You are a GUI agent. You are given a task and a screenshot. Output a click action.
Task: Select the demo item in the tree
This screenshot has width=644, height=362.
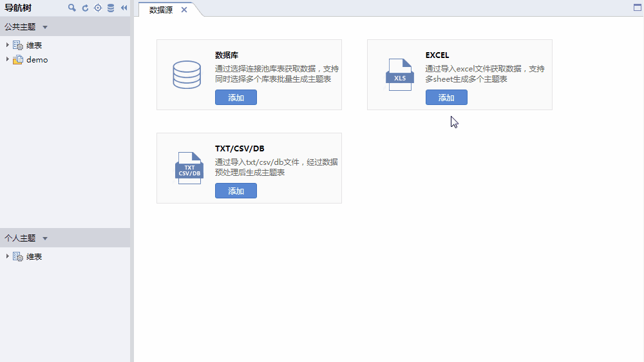click(x=37, y=59)
